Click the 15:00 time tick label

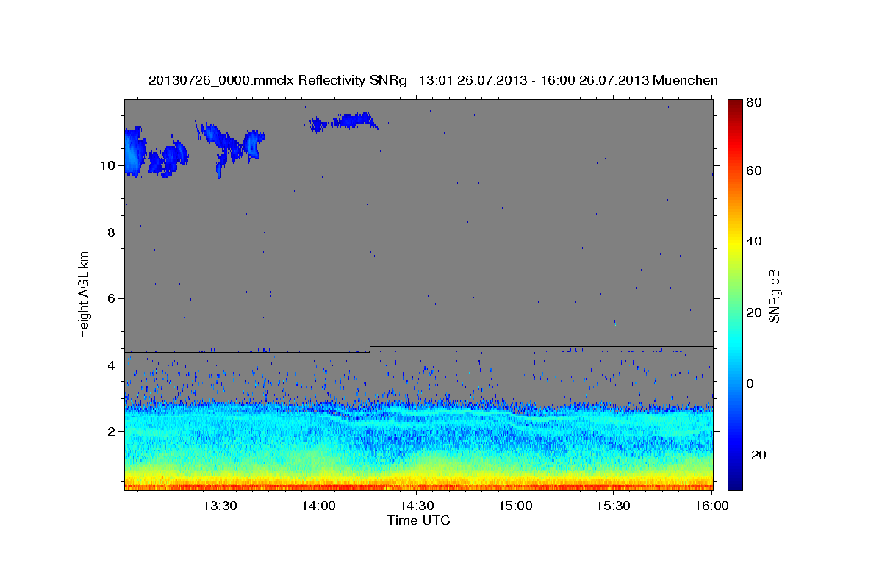515,506
